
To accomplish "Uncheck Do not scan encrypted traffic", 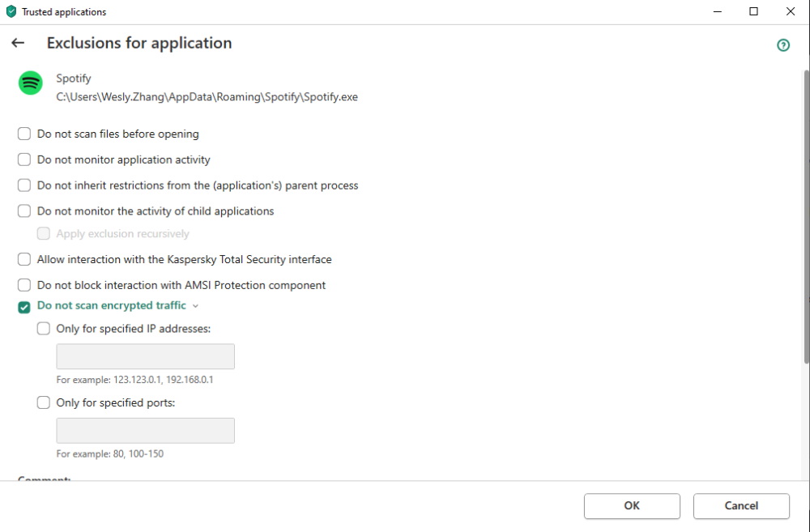I will tap(24, 308).
